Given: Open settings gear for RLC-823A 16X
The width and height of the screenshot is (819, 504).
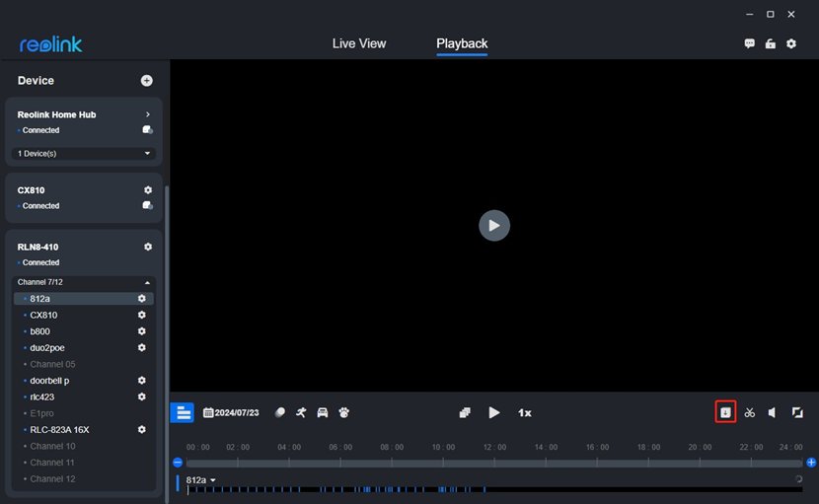Looking at the screenshot, I should point(141,429).
